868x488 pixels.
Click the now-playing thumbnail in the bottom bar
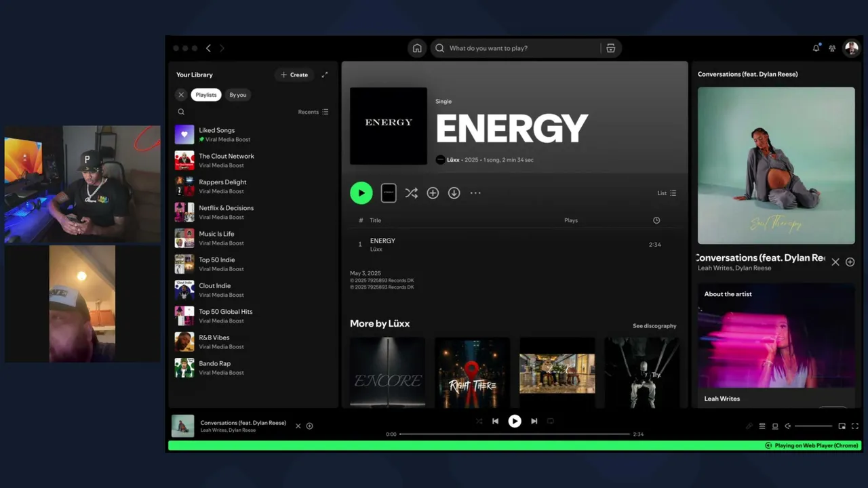[183, 426]
